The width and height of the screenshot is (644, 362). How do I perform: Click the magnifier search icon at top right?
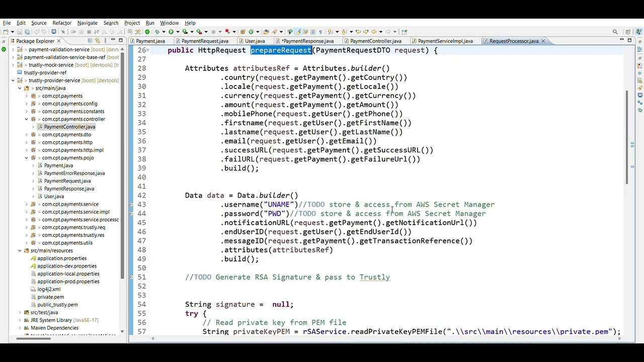pyautogui.click(x=615, y=32)
